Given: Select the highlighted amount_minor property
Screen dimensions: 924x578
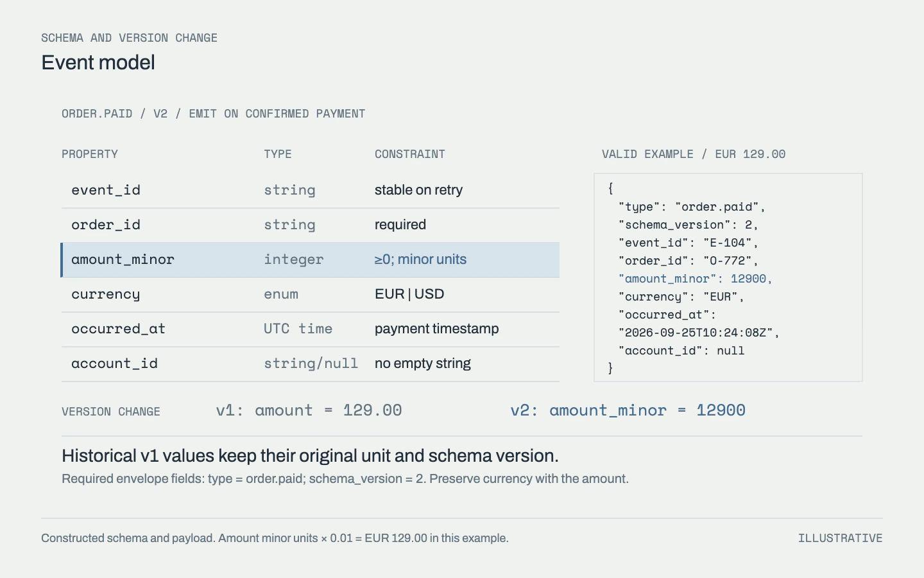Looking at the screenshot, I should click(123, 259).
